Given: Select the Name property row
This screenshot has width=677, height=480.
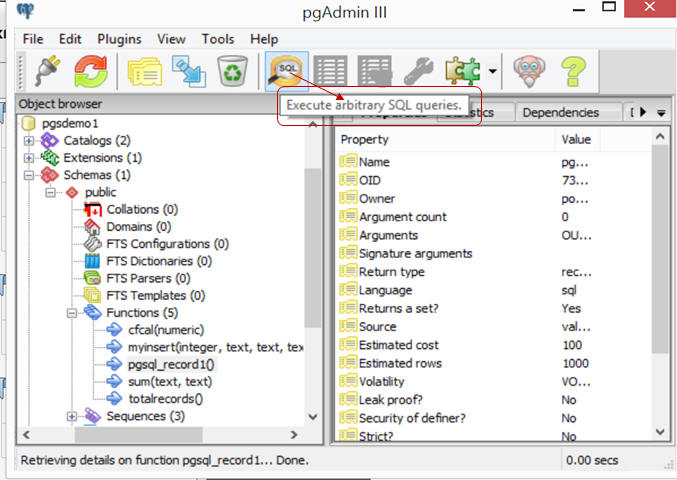Looking at the screenshot, I should coord(496,162).
